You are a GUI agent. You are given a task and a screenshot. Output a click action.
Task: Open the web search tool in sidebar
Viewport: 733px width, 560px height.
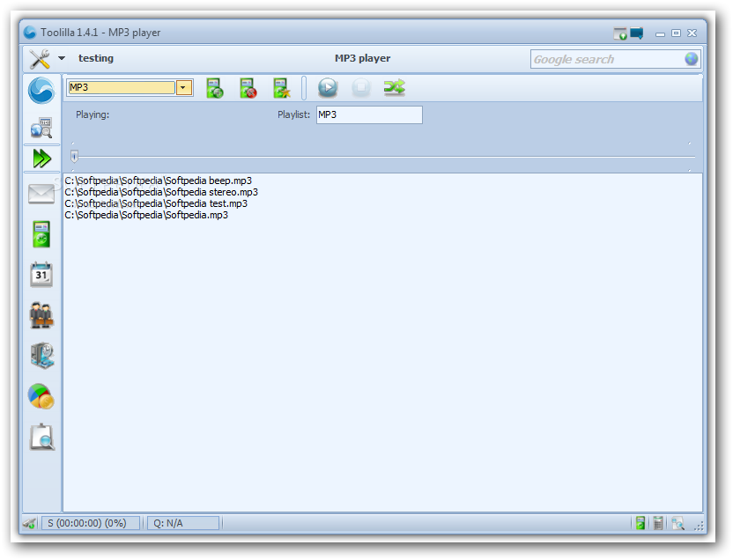(41, 128)
